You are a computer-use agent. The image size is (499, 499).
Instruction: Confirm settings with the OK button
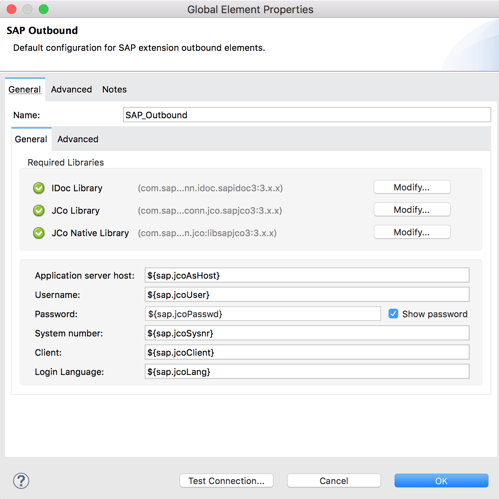click(441, 481)
